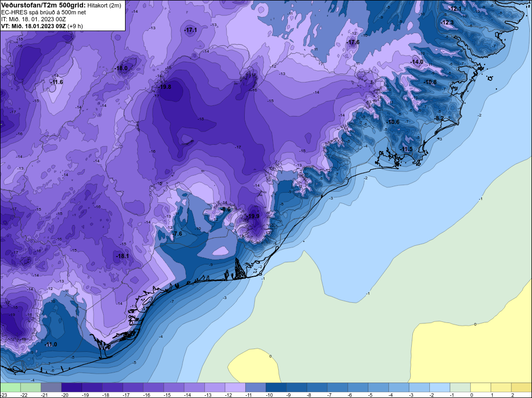Click the bold -12.1 temperature label
Viewport: 532px width, 398px height.
tap(455, 9)
